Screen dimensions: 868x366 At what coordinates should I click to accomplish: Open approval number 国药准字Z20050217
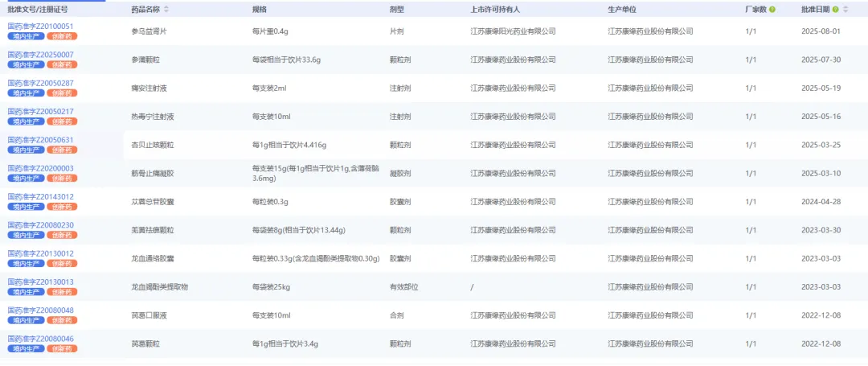(40, 111)
